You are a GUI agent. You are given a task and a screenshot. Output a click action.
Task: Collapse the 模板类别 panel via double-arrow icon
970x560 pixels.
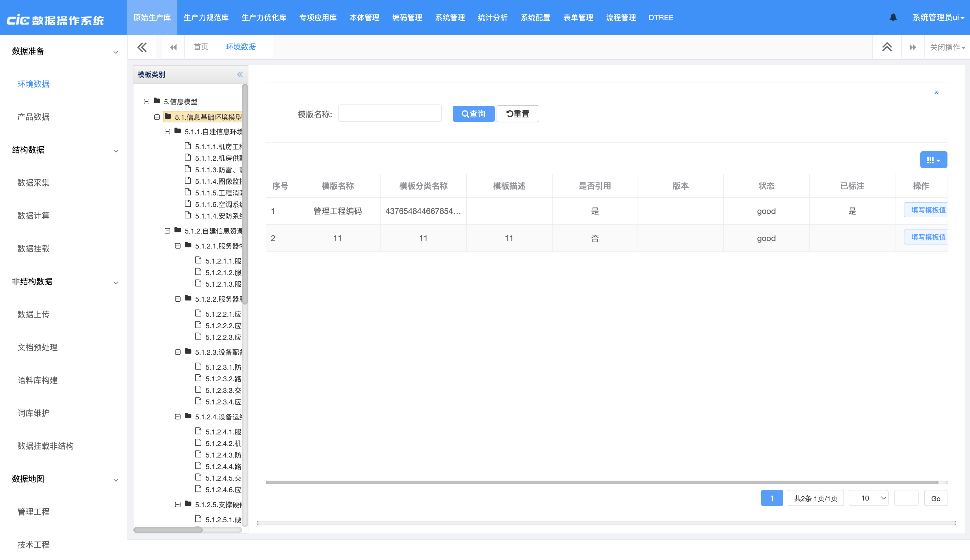(x=240, y=74)
